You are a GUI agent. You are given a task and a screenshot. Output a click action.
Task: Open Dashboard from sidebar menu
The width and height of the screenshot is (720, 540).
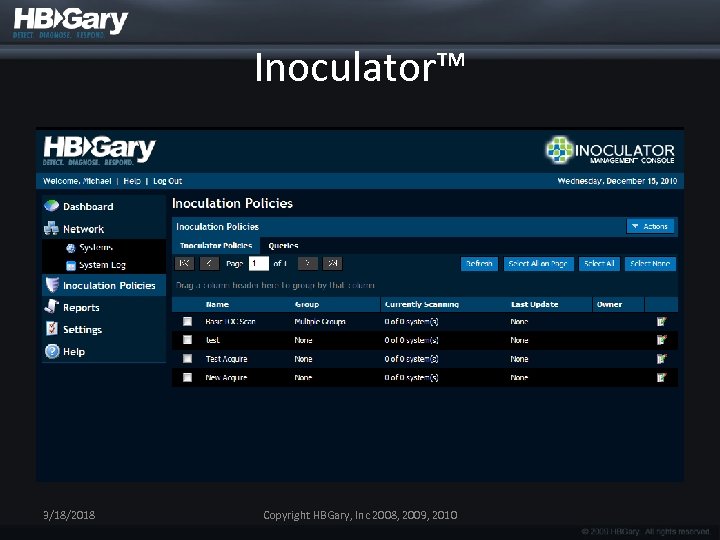[x=88, y=207]
